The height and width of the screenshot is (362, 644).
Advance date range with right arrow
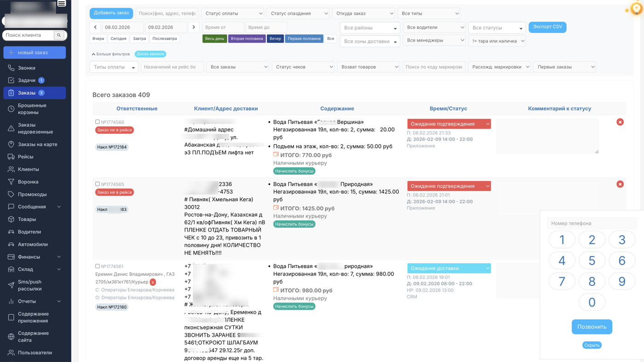pyautogui.click(x=194, y=27)
